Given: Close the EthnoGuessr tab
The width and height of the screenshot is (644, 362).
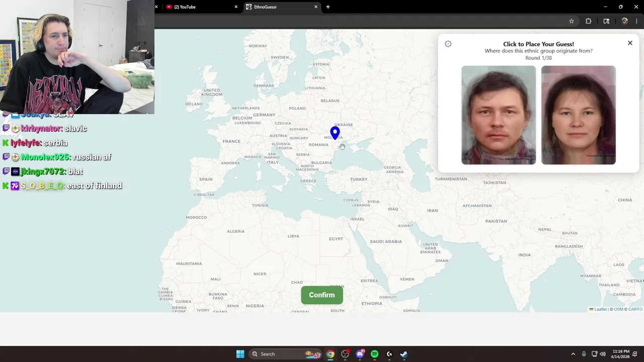Looking at the screenshot, I should (x=316, y=7).
